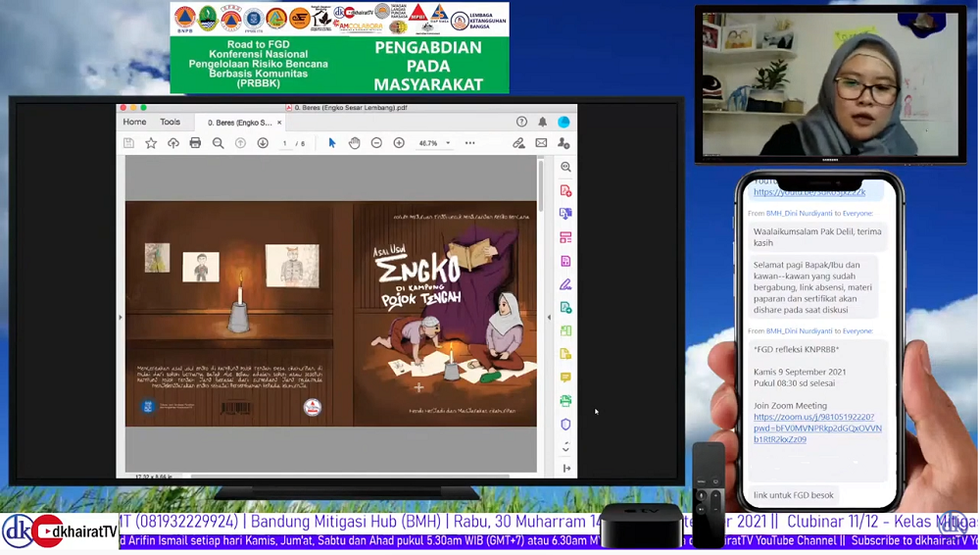Open the purple page tool in the right pane

coord(565,261)
